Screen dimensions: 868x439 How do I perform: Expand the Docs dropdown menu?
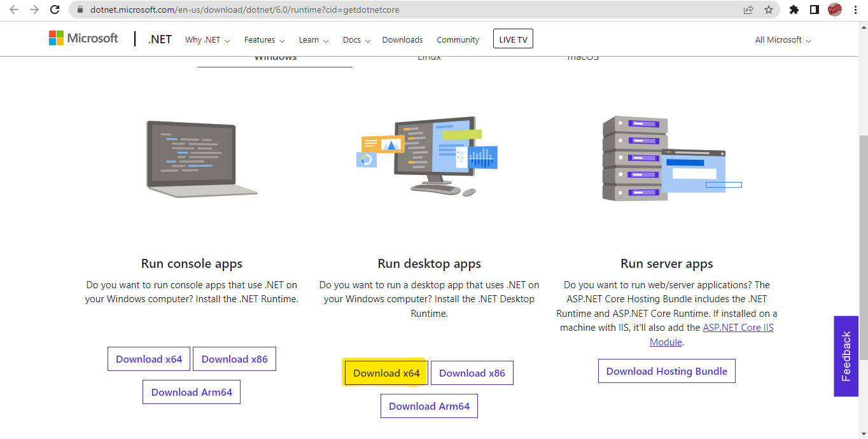coord(356,40)
